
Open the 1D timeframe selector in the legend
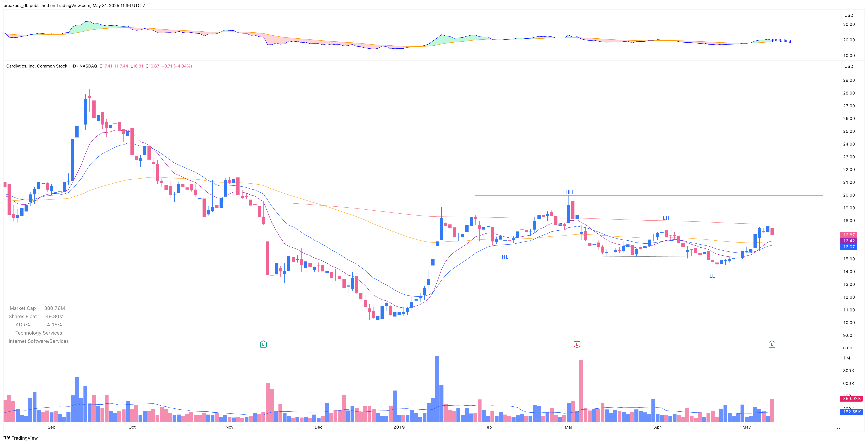[73, 66]
